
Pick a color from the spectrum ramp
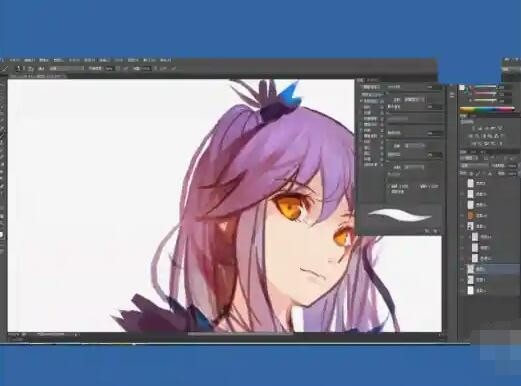click(488, 109)
